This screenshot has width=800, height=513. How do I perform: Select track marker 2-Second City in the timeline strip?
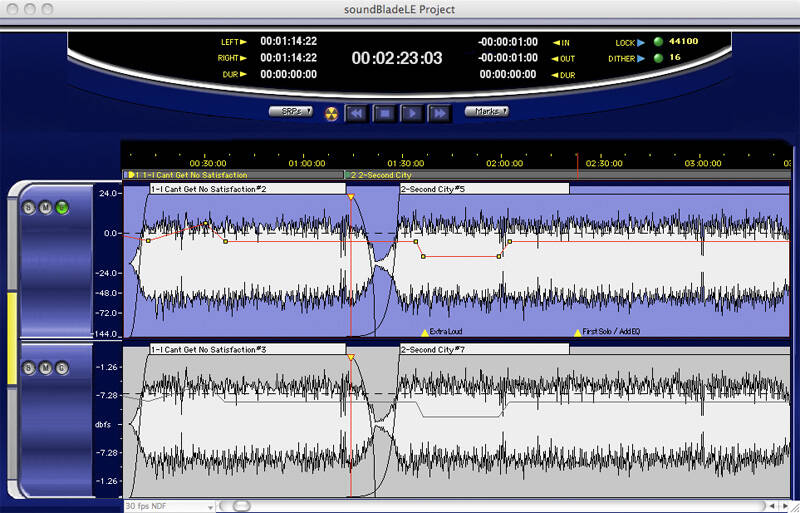click(381, 175)
